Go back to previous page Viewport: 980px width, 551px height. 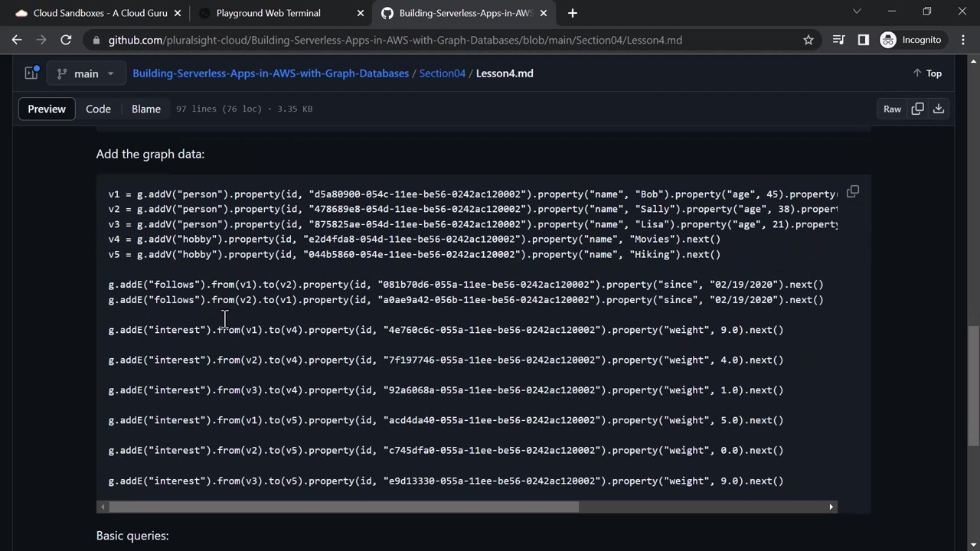[x=17, y=40]
